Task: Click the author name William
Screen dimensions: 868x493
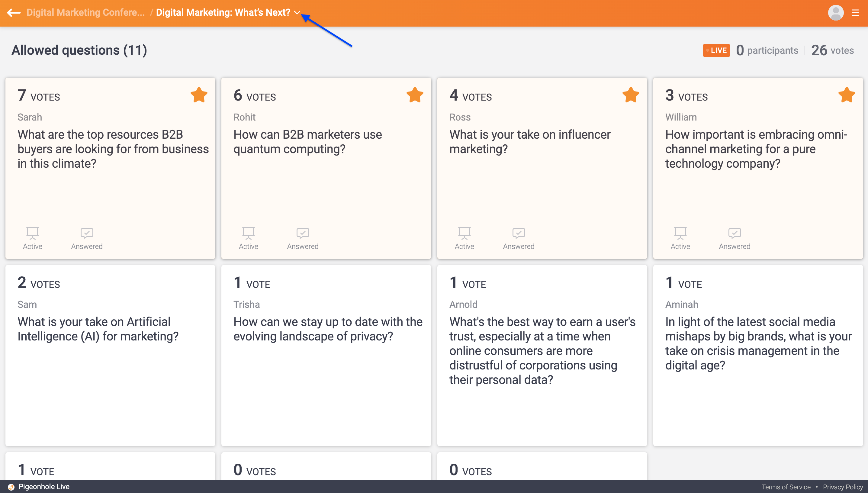Action: (681, 117)
